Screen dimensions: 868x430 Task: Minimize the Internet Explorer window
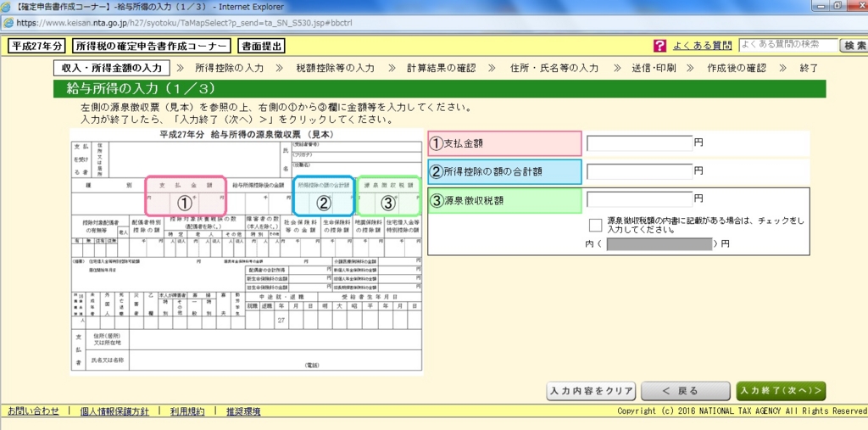[x=821, y=6]
